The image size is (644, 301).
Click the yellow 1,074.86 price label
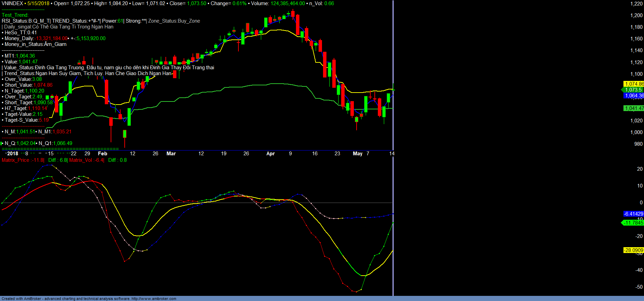(633, 84)
